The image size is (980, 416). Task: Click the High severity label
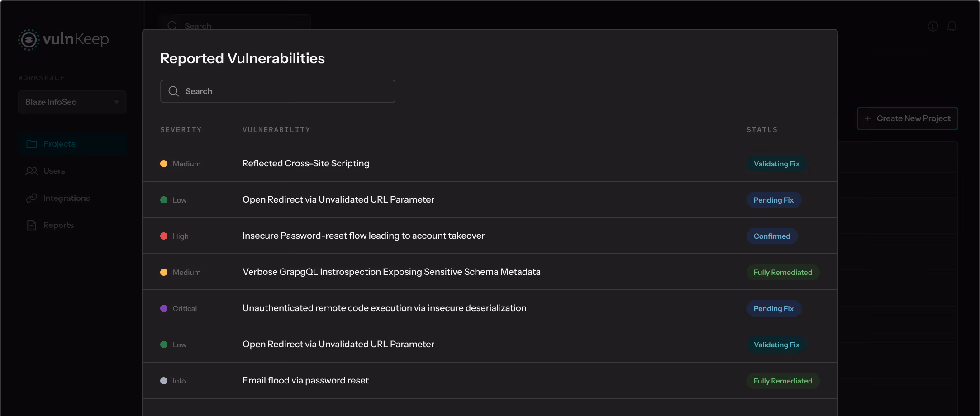pyautogui.click(x=181, y=236)
